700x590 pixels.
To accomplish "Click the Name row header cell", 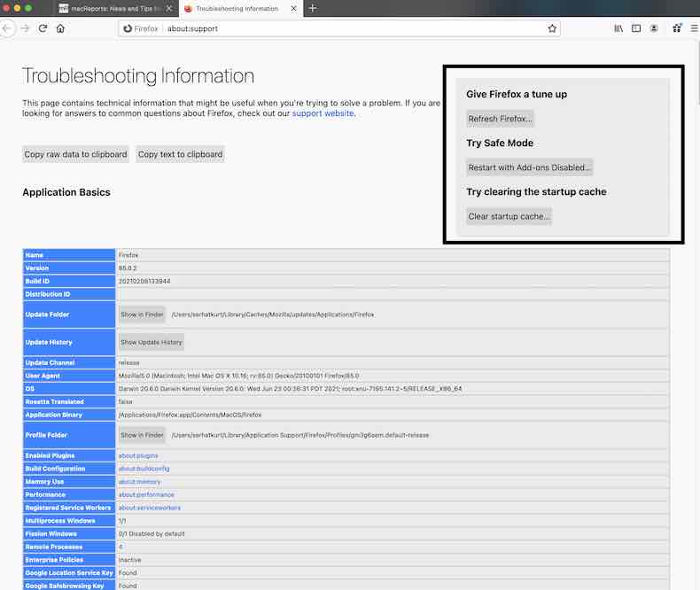I will tap(69, 255).
